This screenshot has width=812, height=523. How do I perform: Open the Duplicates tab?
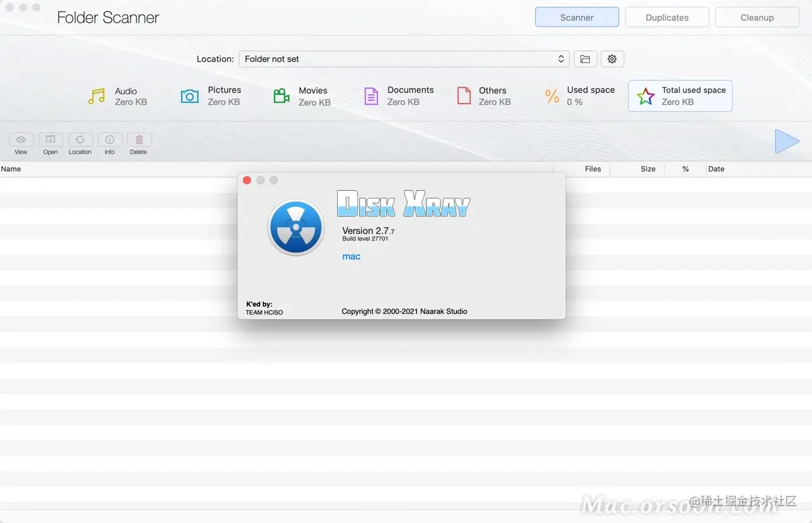click(667, 17)
